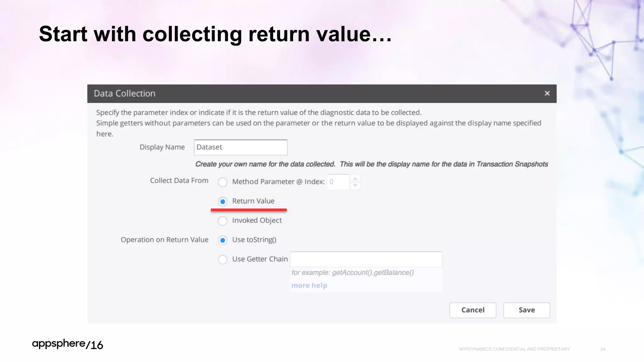The height and width of the screenshot is (362, 644).
Task: Decrease the parameter index with down arrow
Action: (355, 185)
